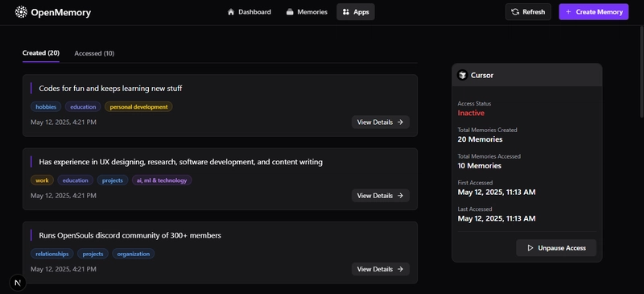Click the education tag on Codes for fun memory

pos(83,107)
